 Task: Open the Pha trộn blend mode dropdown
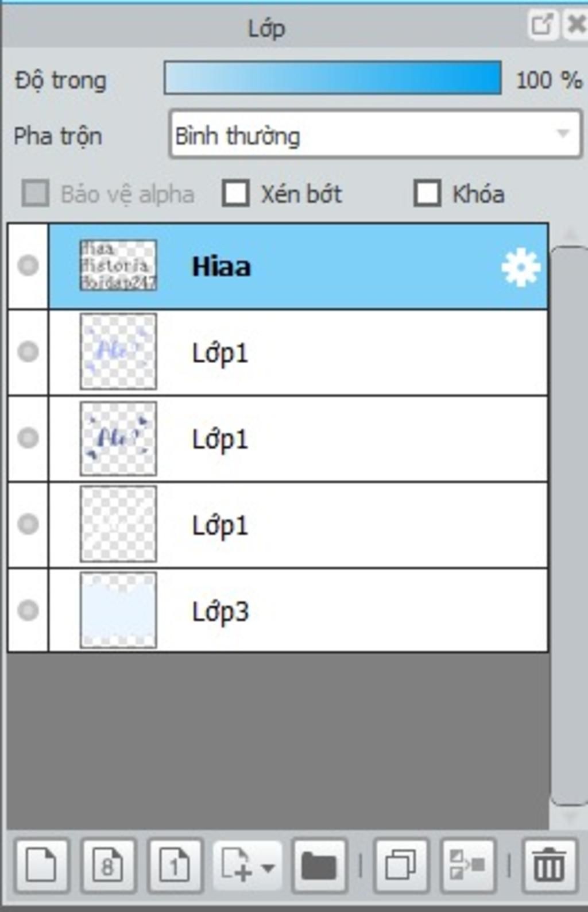tap(376, 135)
